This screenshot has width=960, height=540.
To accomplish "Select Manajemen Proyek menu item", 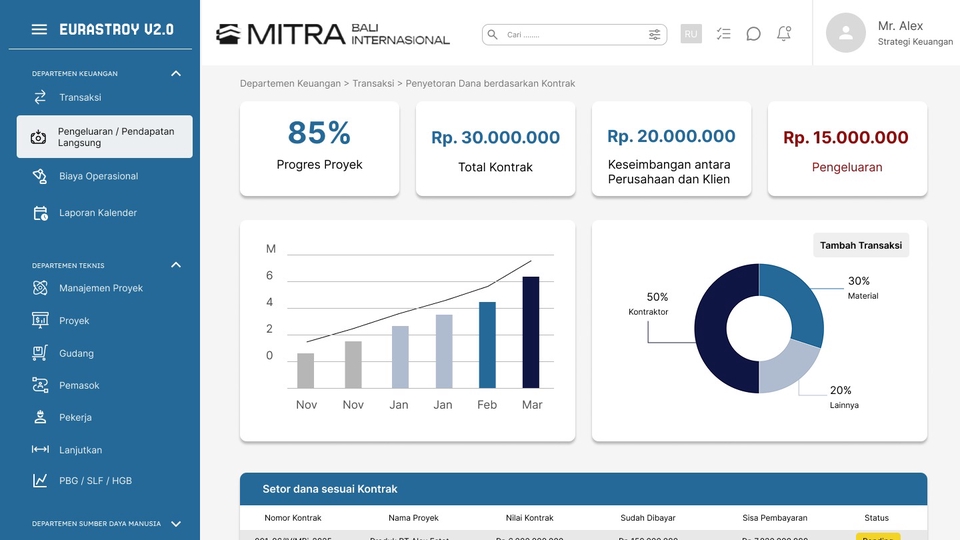I will click(x=100, y=288).
